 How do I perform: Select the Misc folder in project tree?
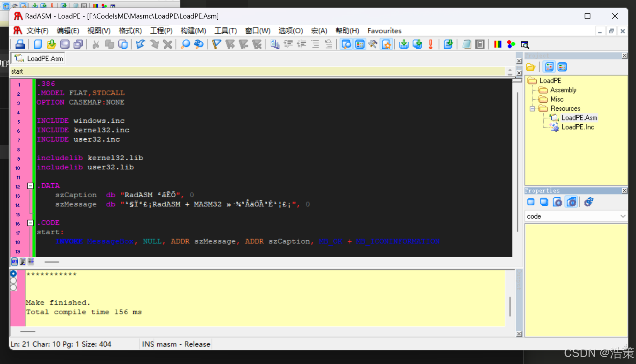(557, 99)
